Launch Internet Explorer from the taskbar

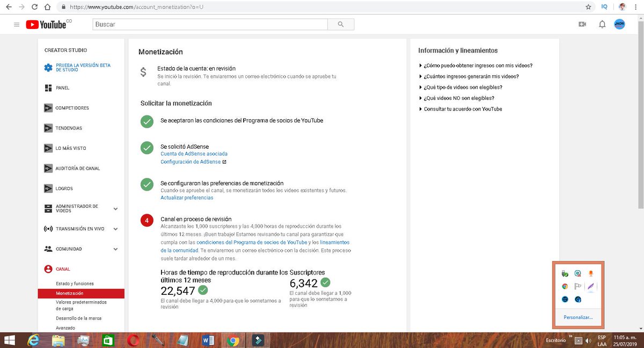tap(34, 340)
